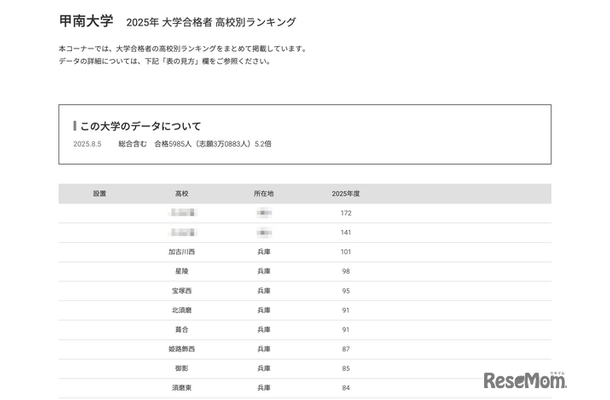610x400 pixels.
Task: Click the 172 count in the top row
Action: pos(346,213)
